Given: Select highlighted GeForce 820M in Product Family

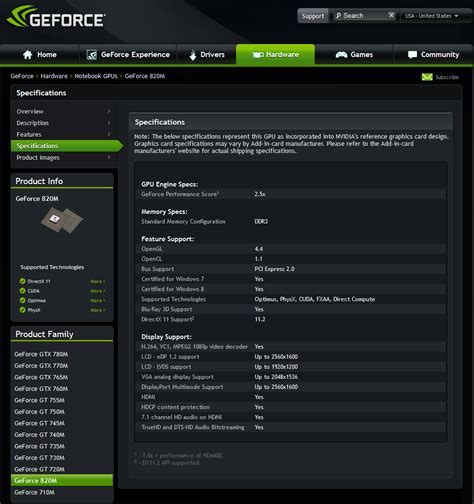Looking at the screenshot, I should pos(62,480).
